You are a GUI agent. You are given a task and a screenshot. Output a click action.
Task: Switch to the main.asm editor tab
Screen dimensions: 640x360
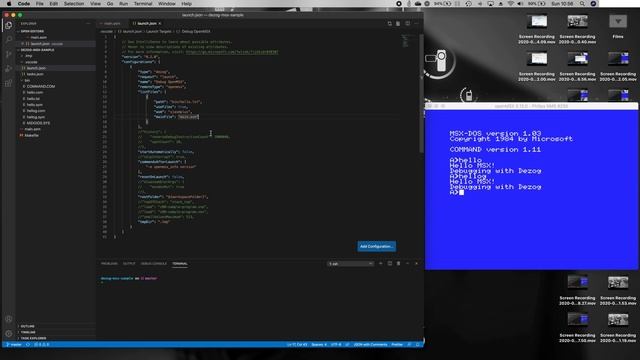111,24
